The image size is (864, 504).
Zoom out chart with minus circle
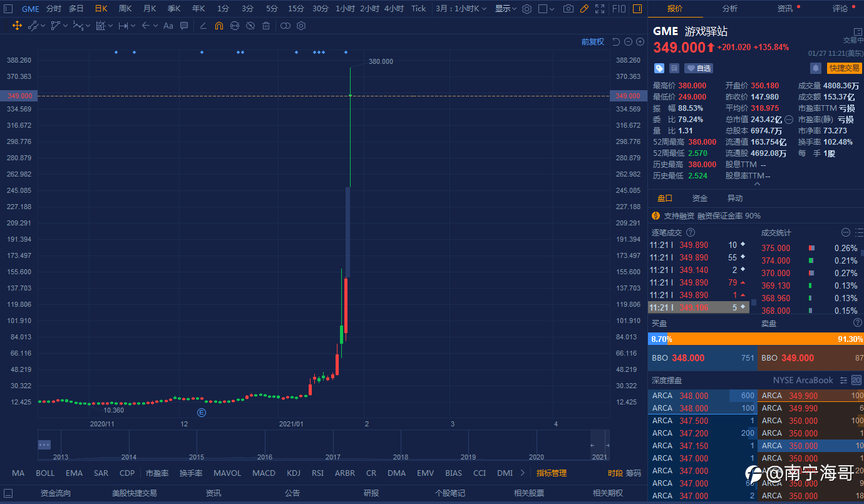point(628,42)
